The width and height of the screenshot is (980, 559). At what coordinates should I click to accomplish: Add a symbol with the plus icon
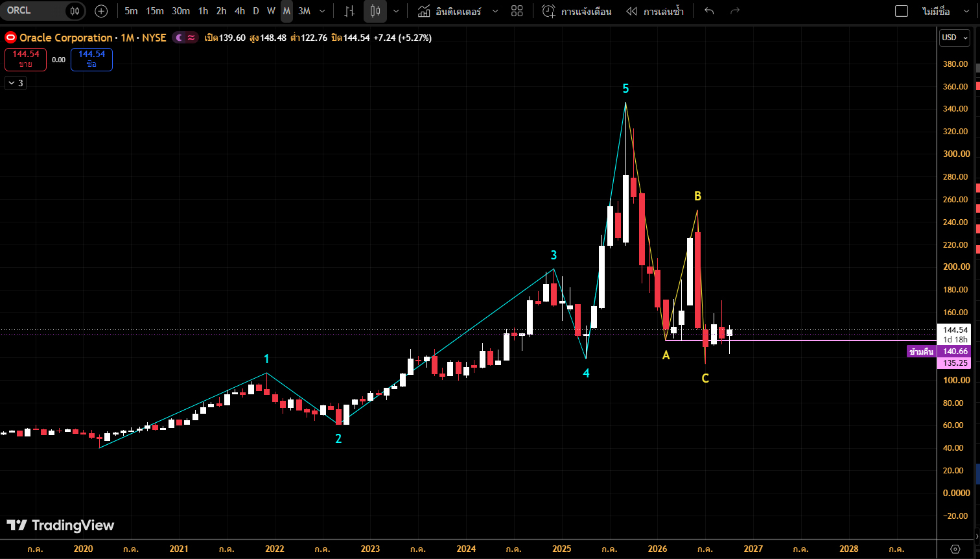click(x=101, y=10)
